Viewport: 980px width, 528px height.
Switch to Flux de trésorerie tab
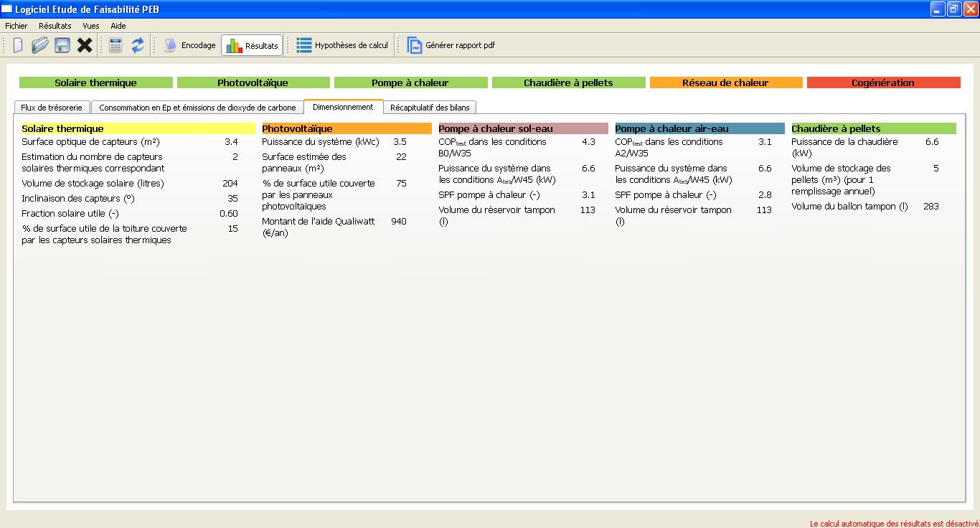click(52, 108)
